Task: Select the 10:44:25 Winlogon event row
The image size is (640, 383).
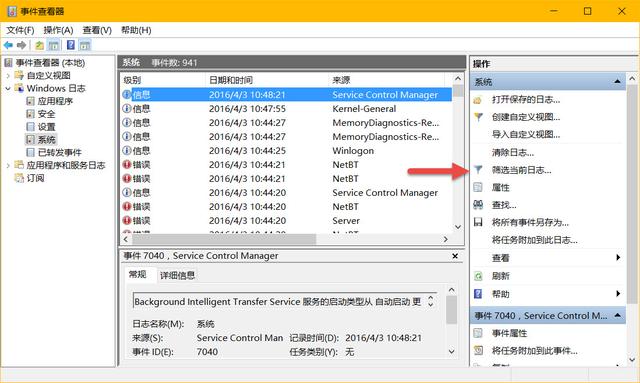Action: coord(287,151)
